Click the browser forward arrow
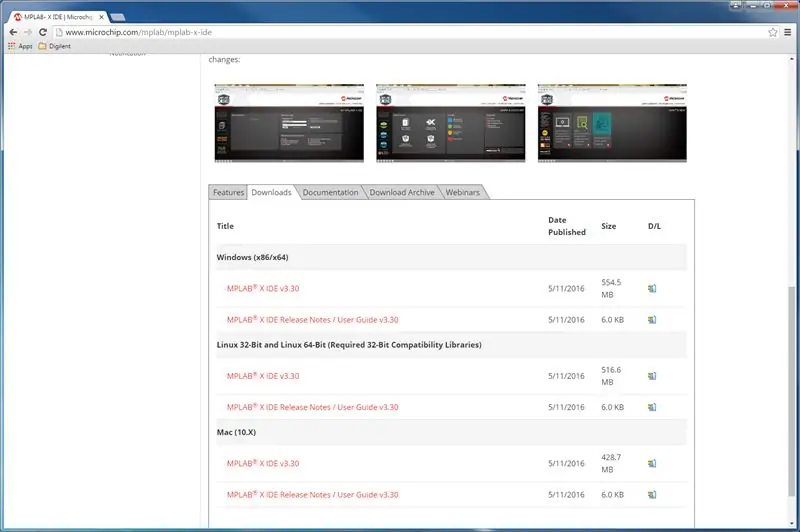 (28, 32)
